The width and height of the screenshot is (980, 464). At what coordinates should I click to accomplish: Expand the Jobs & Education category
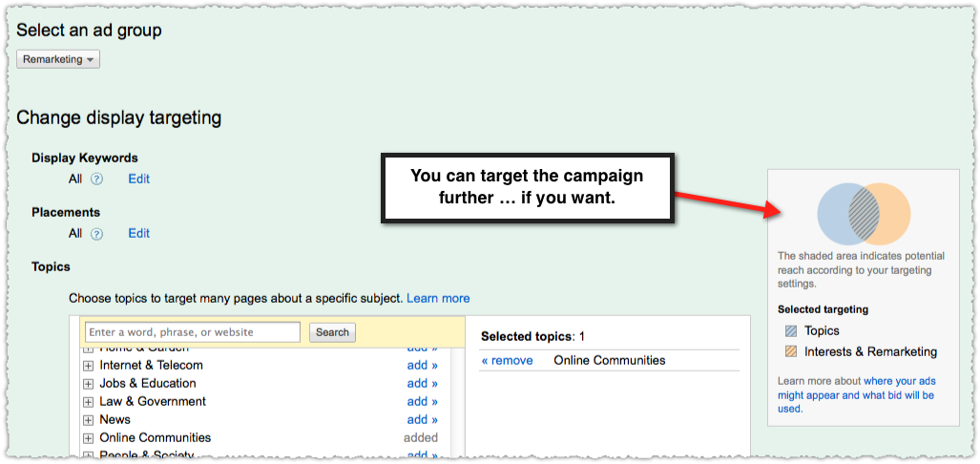click(x=88, y=384)
